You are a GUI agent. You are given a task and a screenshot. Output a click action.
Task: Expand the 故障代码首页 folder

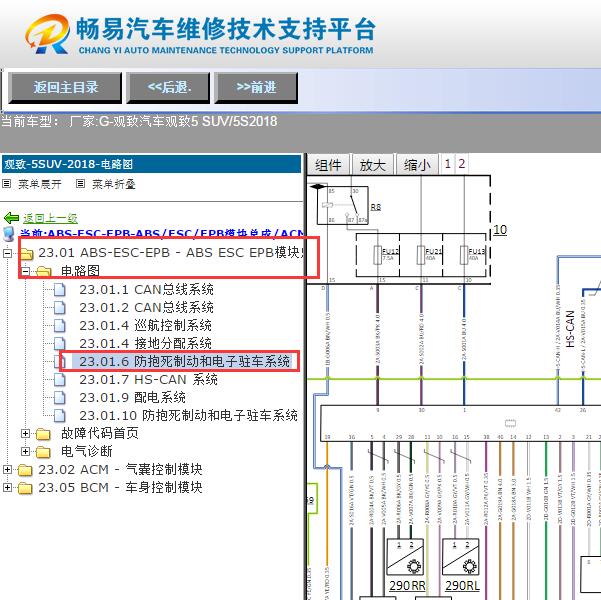pos(25,433)
